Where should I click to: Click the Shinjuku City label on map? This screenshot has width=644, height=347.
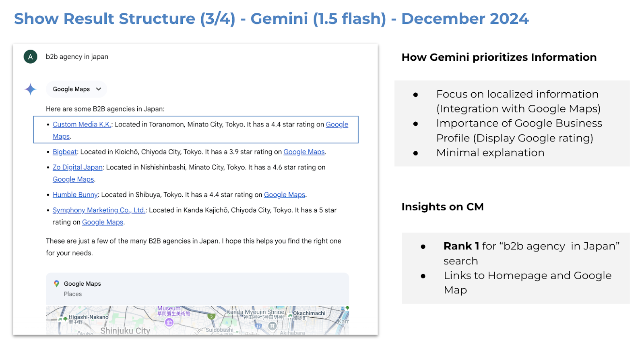pyautogui.click(x=125, y=330)
